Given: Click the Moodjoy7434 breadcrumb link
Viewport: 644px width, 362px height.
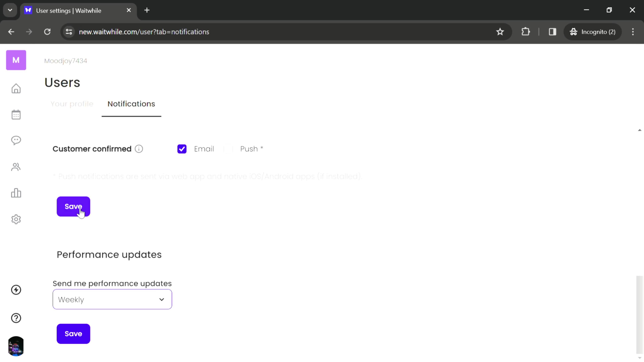Looking at the screenshot, I should (x=66, y=61).
